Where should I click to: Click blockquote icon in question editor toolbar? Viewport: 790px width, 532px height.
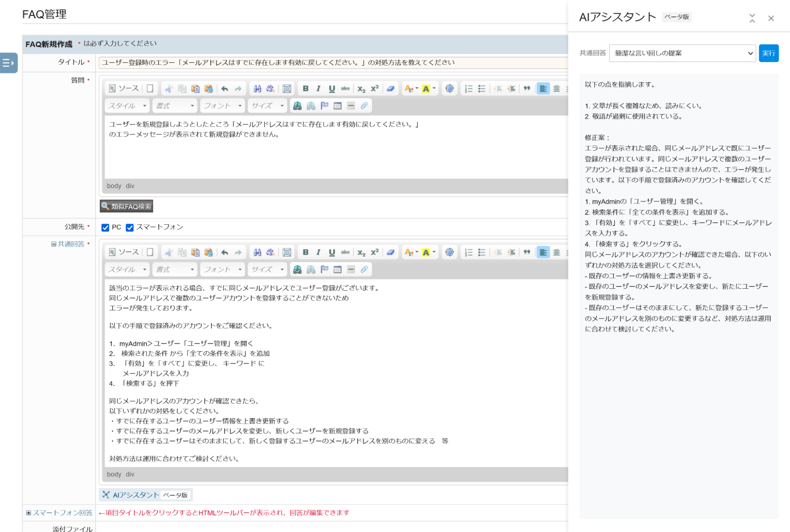coord(526,88)
